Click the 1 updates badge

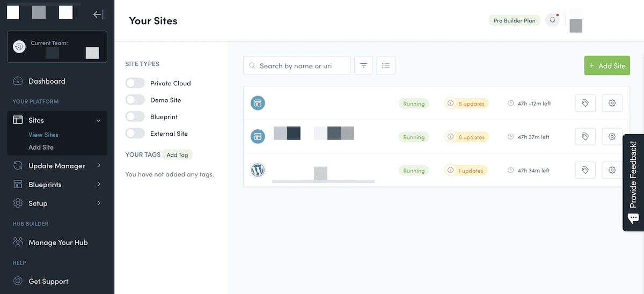pos(467,171)
